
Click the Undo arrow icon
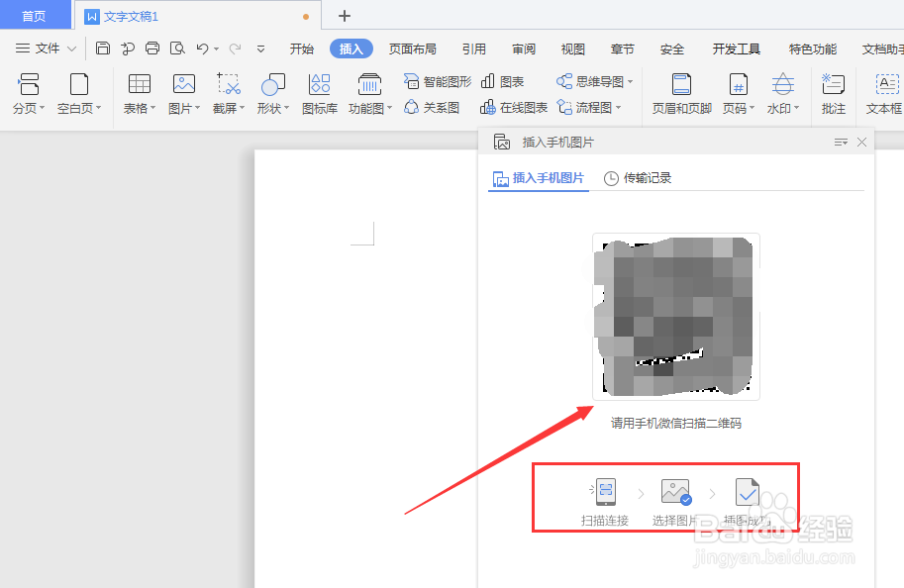pos(202,49)
